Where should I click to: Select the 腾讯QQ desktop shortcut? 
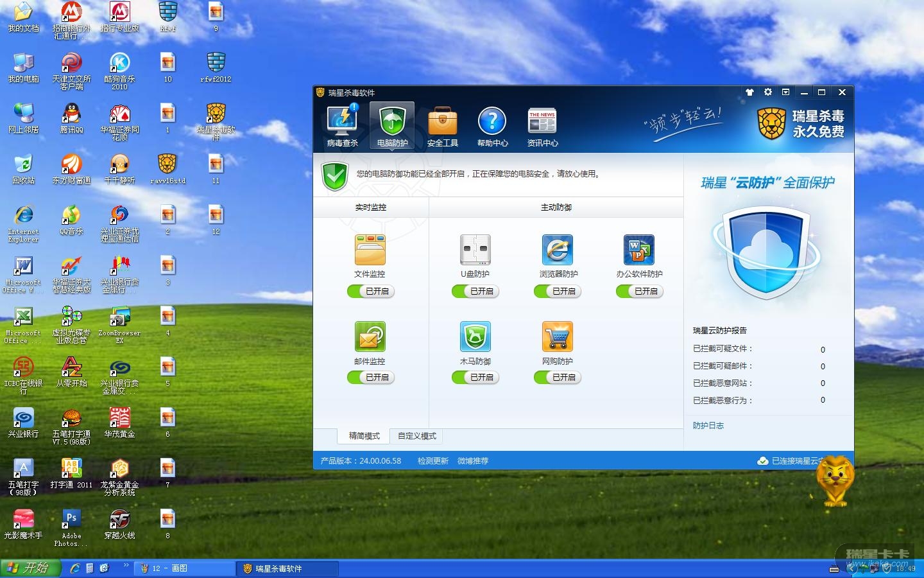(71, 119)
